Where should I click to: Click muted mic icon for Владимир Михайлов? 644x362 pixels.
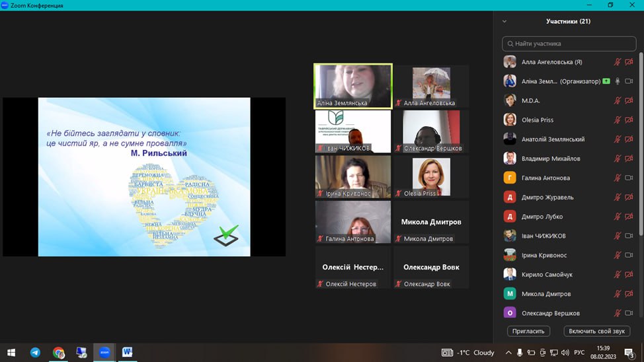pyautogui.click(x=618, y=159)
